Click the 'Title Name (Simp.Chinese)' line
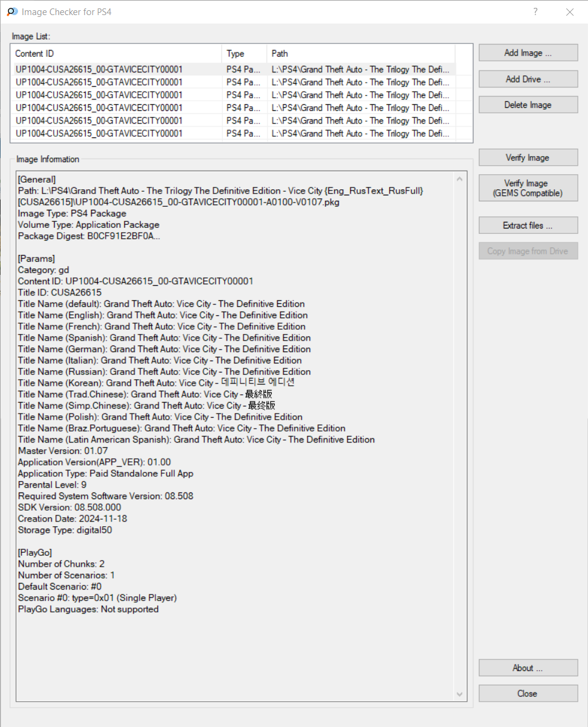588x727 pixels. [146, 406]
